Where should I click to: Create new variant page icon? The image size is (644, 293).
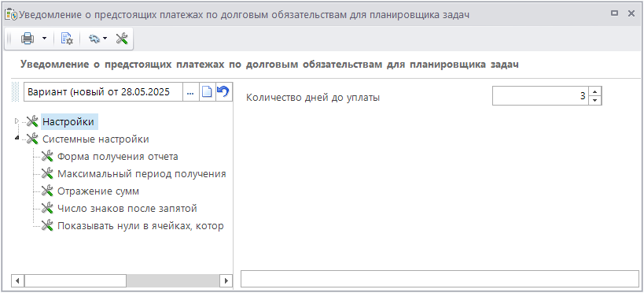click(x=208, y=92)
